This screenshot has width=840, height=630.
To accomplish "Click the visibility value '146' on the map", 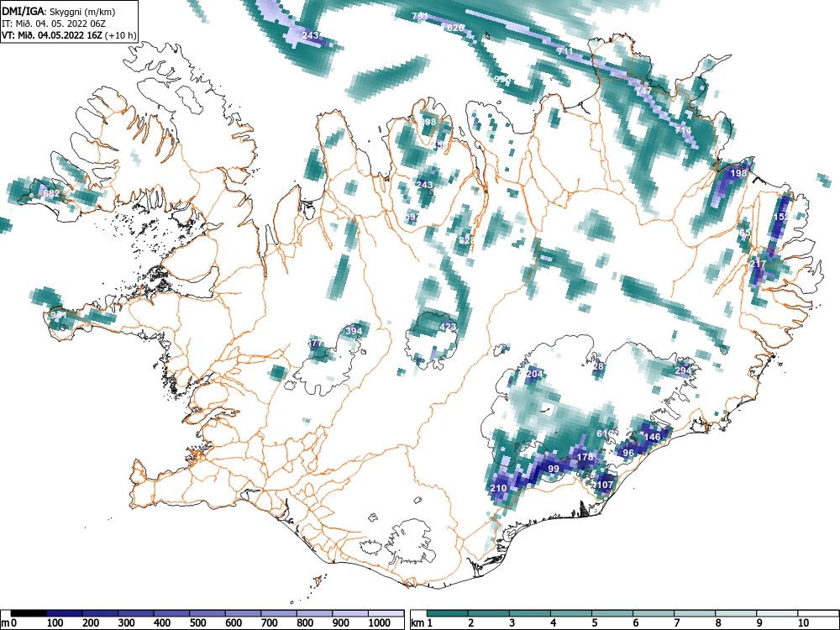I will click(x=652, y=437).
